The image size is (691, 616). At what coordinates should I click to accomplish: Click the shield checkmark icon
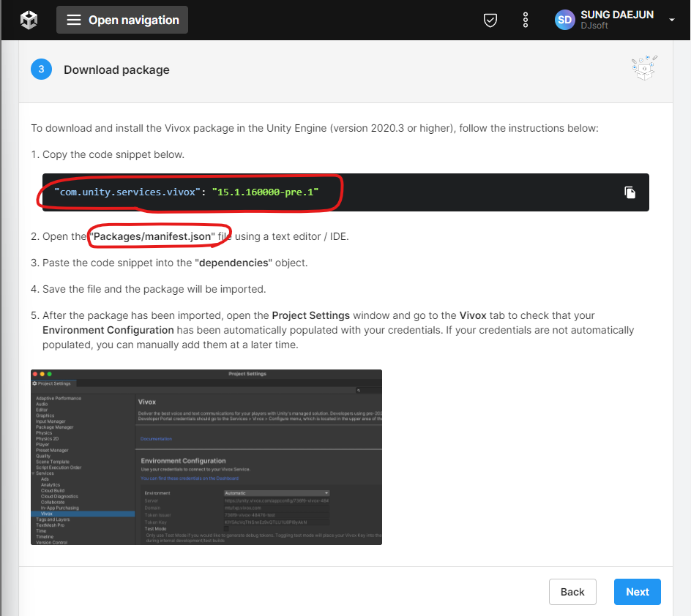490,20
